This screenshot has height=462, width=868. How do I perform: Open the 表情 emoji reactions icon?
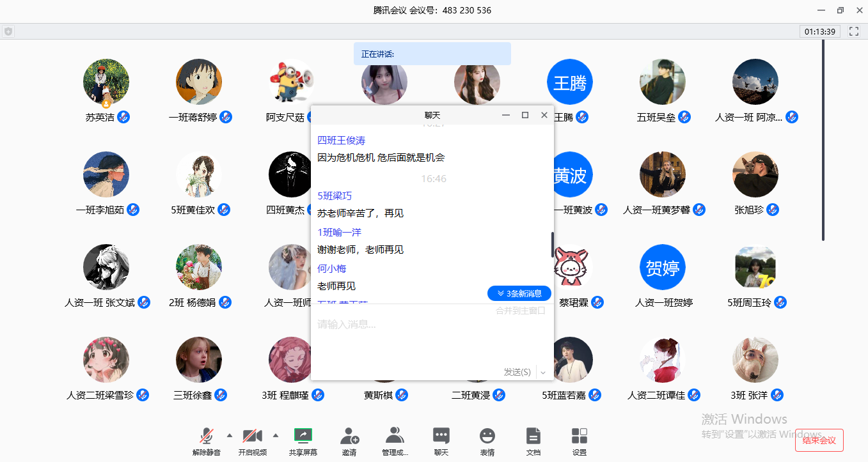pos(487,436)
